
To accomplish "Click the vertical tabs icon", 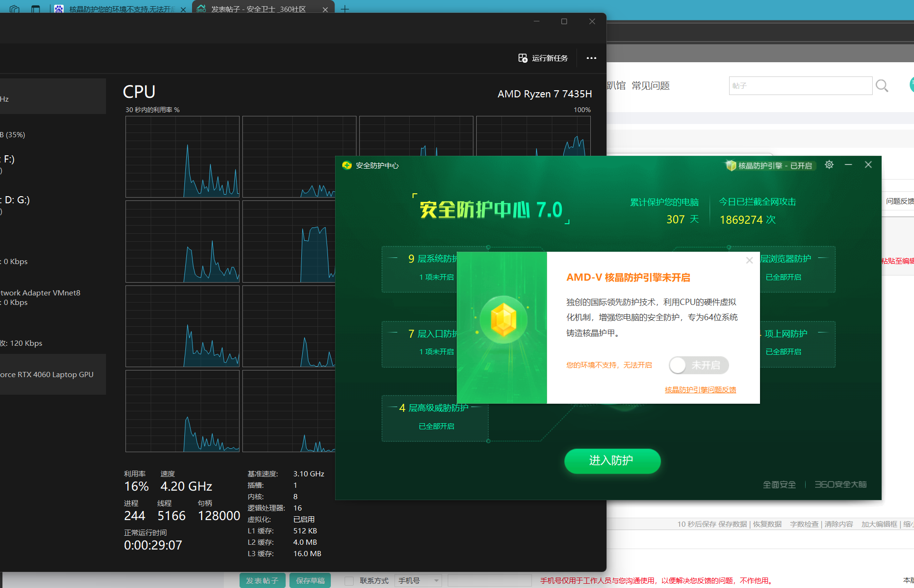I will 36,9.
